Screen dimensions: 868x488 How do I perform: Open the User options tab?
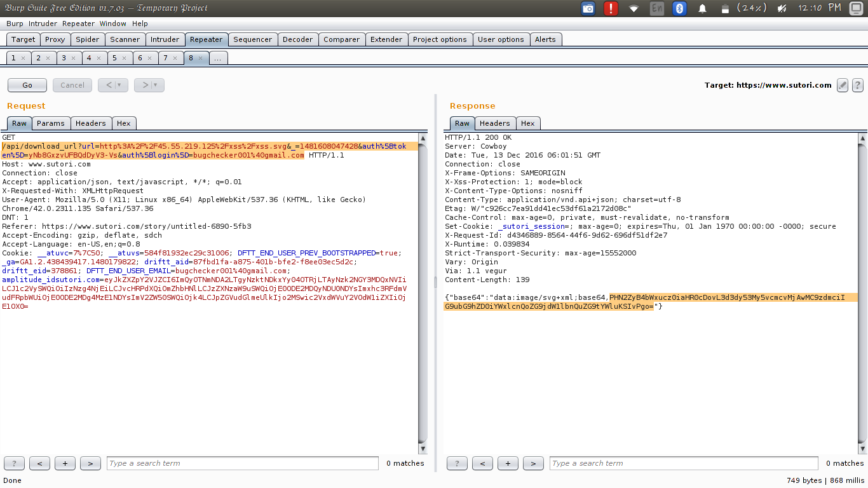501,39
